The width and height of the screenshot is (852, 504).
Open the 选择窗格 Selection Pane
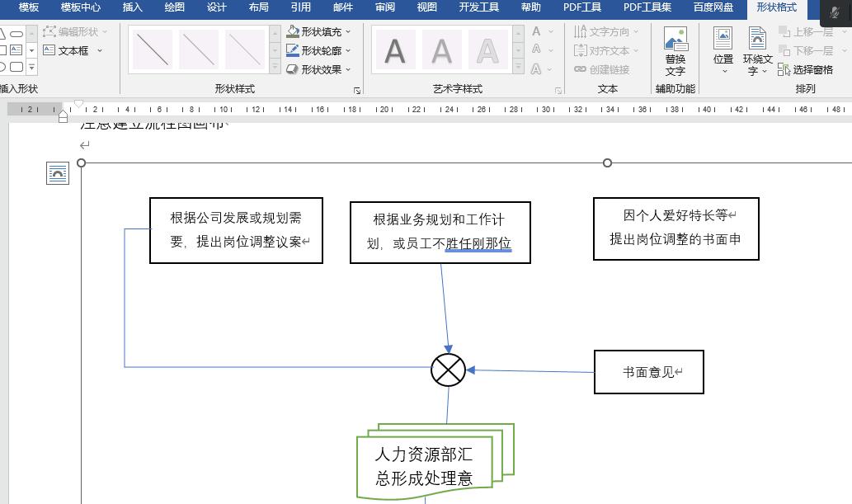tap(805, 69)
